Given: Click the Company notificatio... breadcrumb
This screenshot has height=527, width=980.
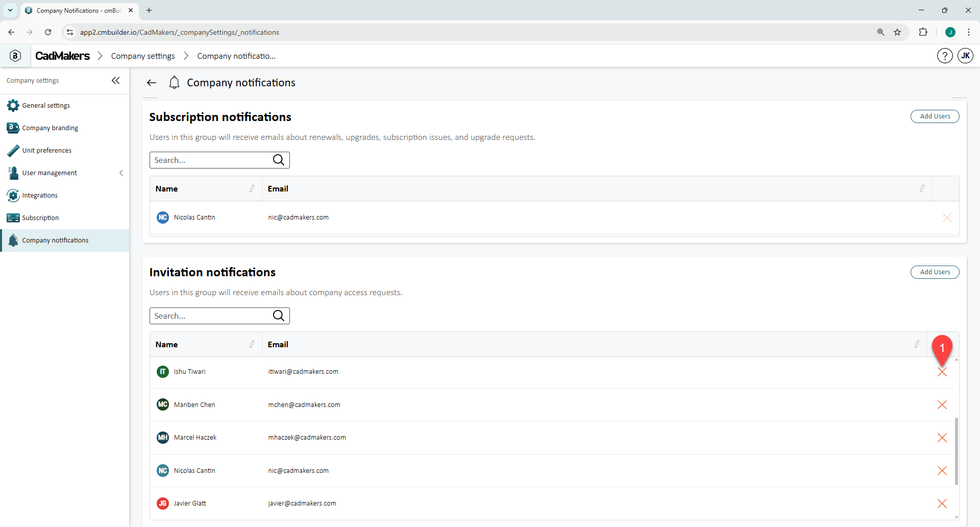Looking at the screenshot, I should click(236, 56).
